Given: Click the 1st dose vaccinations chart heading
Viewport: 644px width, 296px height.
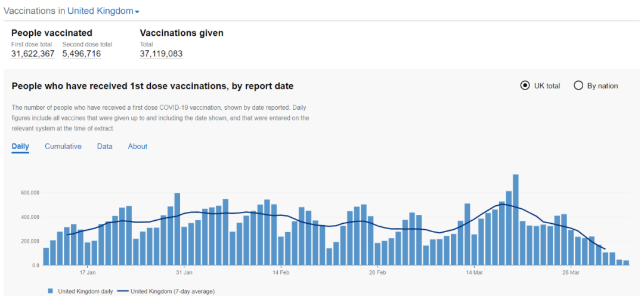Looking at the screenshot, I should click(153, 86).
